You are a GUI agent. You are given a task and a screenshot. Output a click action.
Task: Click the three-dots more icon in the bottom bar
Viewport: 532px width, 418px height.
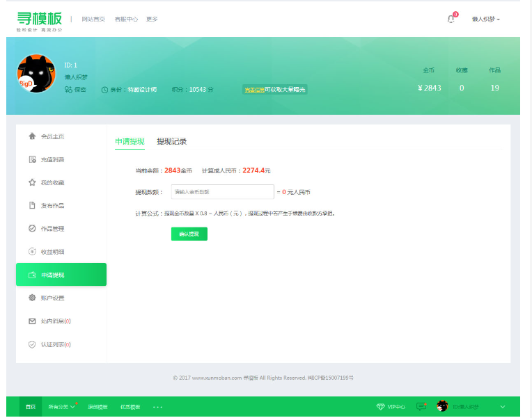[x=158, y=407]
